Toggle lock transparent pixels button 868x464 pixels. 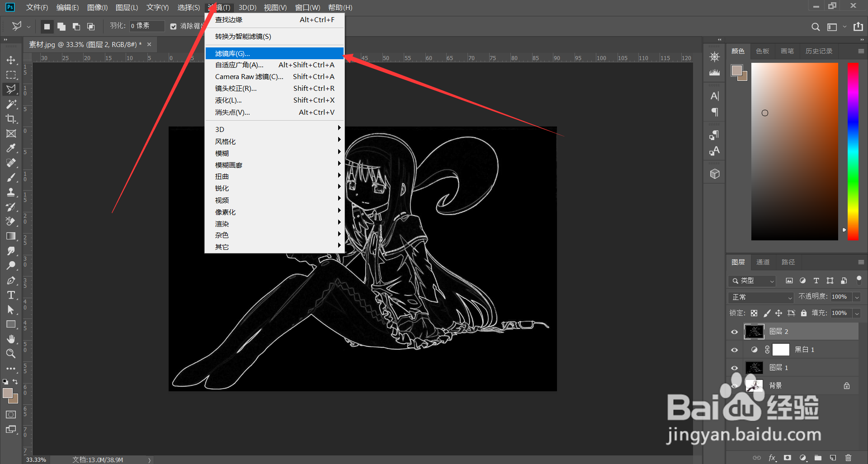point(754,313)
